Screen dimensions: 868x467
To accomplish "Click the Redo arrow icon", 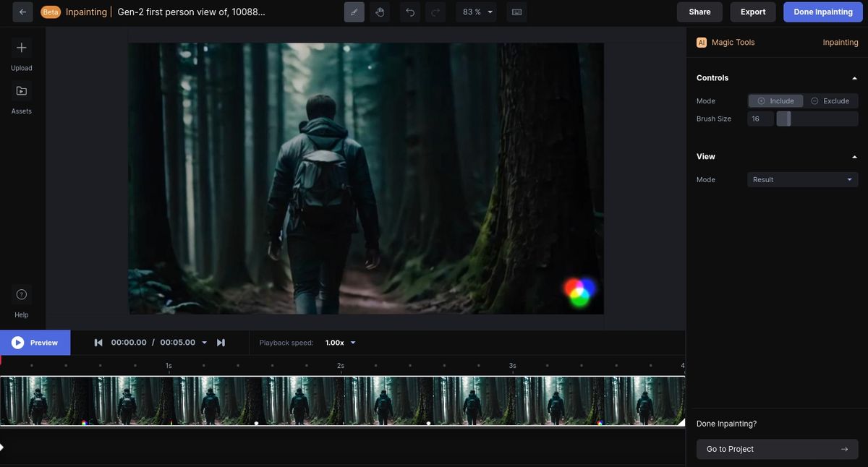I will [435, 12].
